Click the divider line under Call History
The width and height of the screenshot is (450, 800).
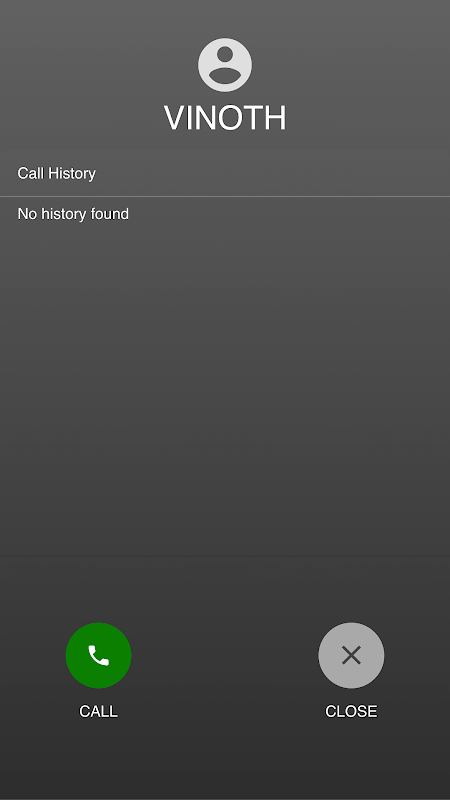[225, 196]
